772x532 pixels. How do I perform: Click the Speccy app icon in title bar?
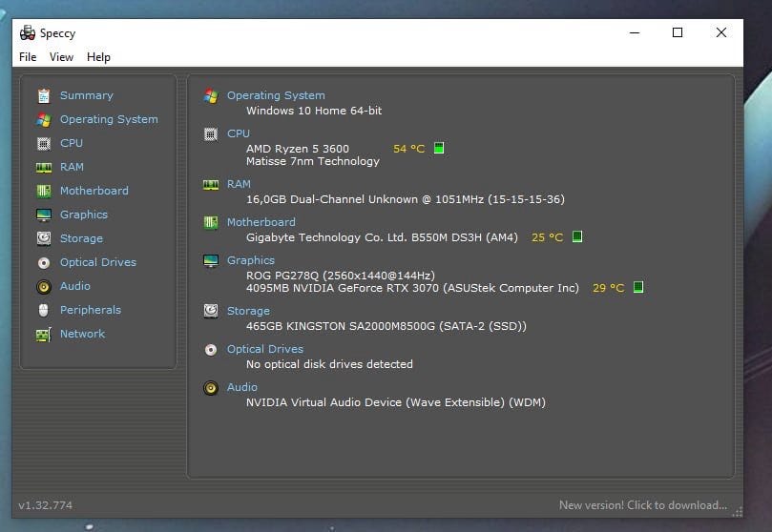pos(28,33)
